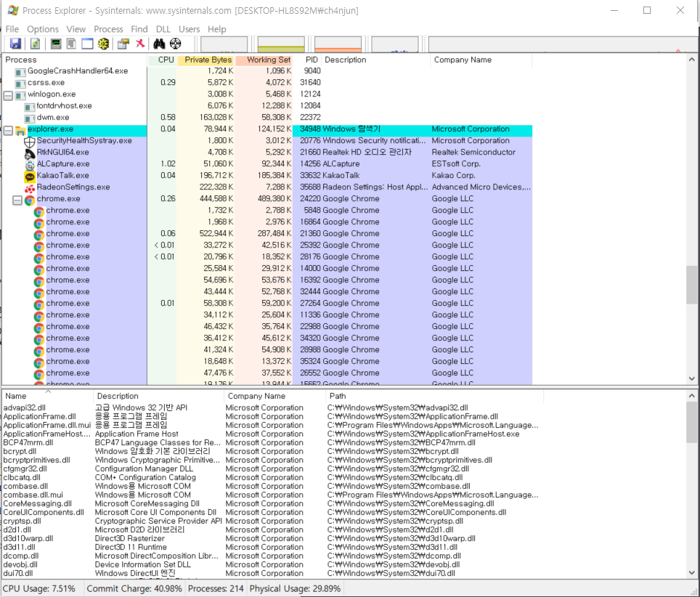Click the RtkNGUI64.exe icon

tap(30, 154)
